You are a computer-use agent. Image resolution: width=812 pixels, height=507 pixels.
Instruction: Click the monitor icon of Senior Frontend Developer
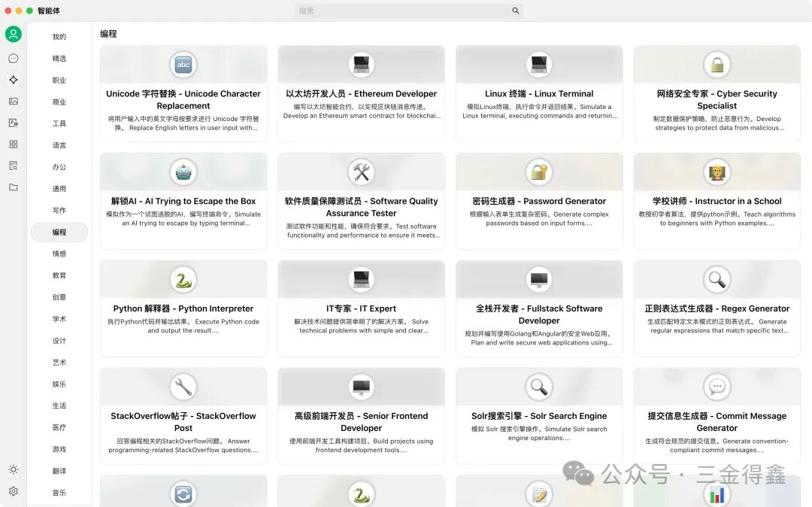coord(361,387)
